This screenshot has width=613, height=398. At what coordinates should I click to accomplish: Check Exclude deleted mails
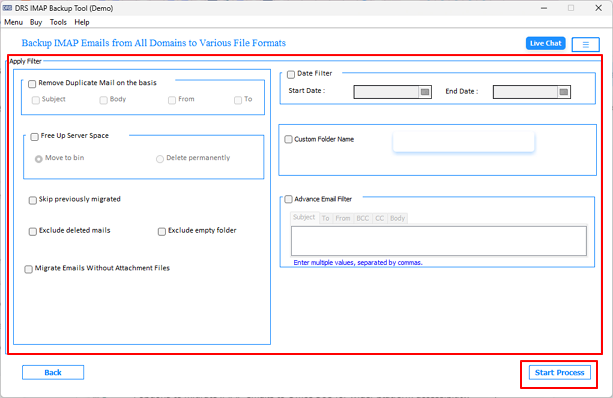(32, 231)
